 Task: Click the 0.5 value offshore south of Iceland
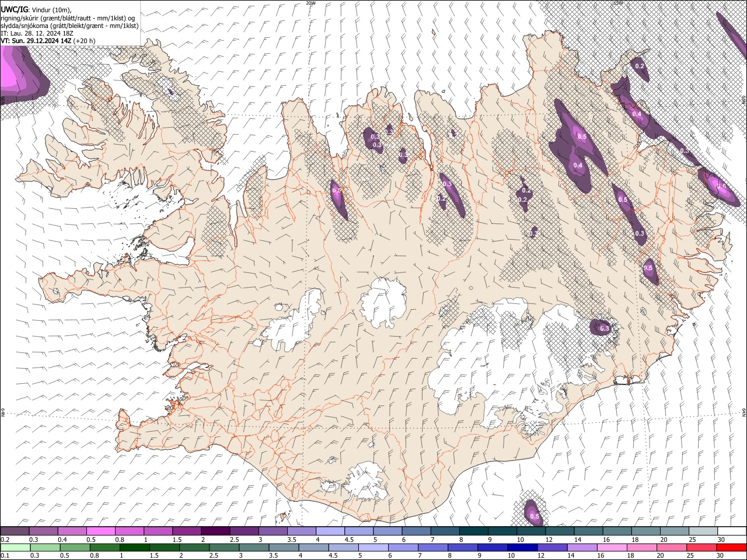pyautogui.click(x=535, y=516)
